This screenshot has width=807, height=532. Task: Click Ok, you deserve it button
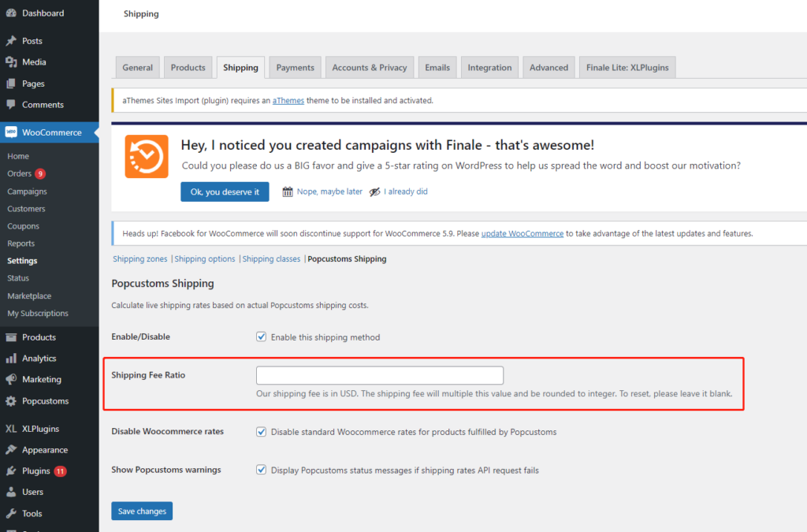pyautogui.click(x=225, y=192)
